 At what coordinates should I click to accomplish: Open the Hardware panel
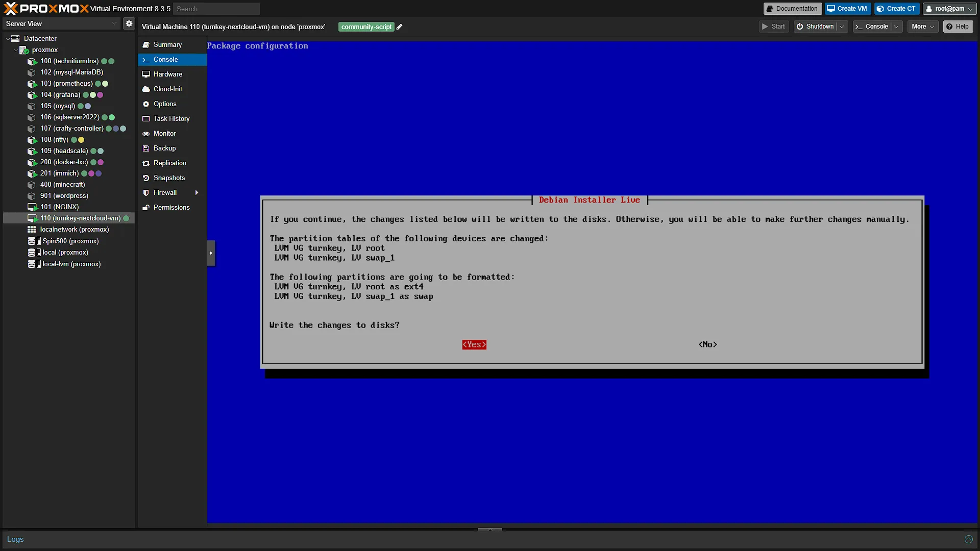[172, 74]
